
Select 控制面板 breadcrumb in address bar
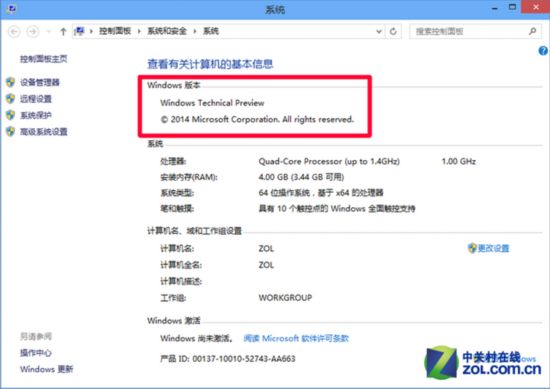115,31
